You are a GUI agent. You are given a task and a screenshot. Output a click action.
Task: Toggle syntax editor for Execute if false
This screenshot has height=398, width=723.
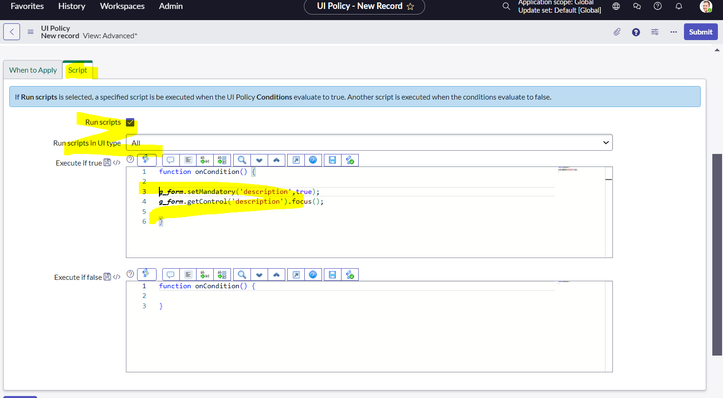pos(147,274)
